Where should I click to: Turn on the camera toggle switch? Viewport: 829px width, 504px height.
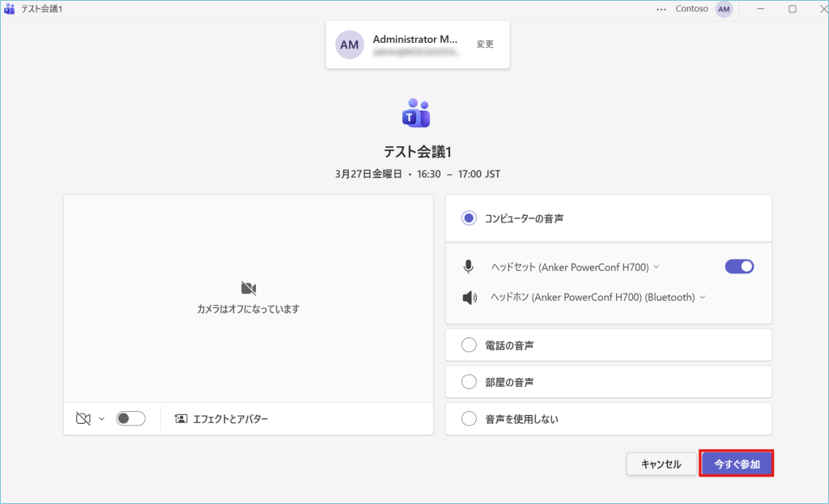(x=130, y=419)
